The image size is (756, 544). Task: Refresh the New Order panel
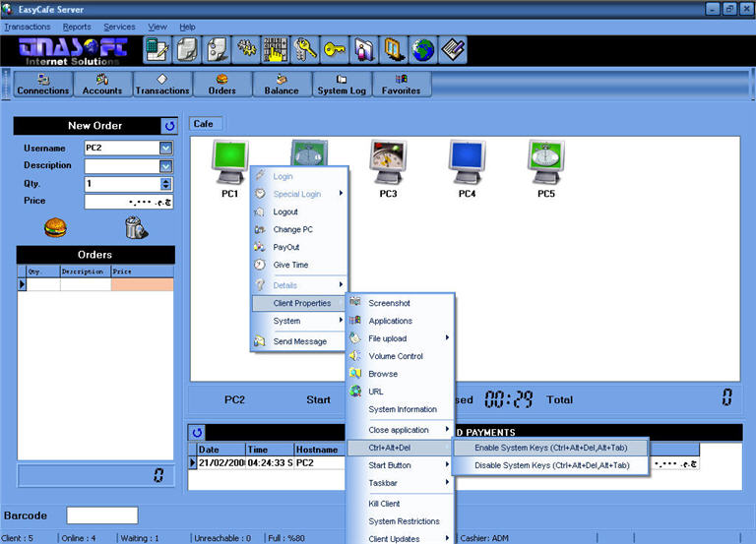pyautogui.click(x=169, y=126)
